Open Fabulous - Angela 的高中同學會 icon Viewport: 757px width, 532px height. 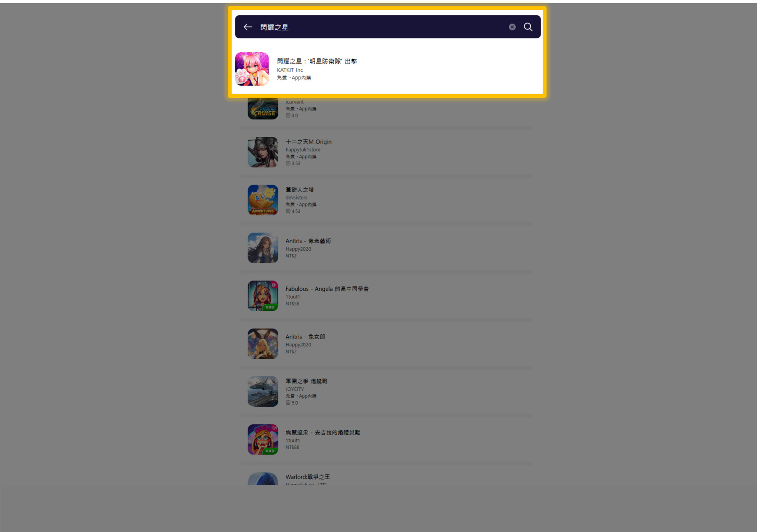[263, 296]
